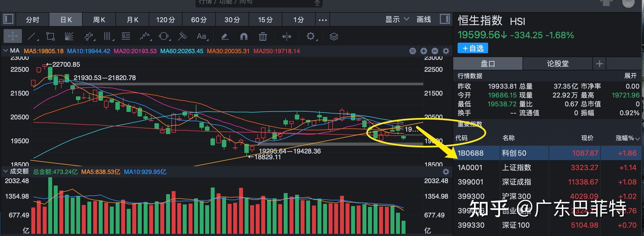Select the price label lines tool
Image resolution: width=644 pixels, height=236 pixels.
coord(126,36)
